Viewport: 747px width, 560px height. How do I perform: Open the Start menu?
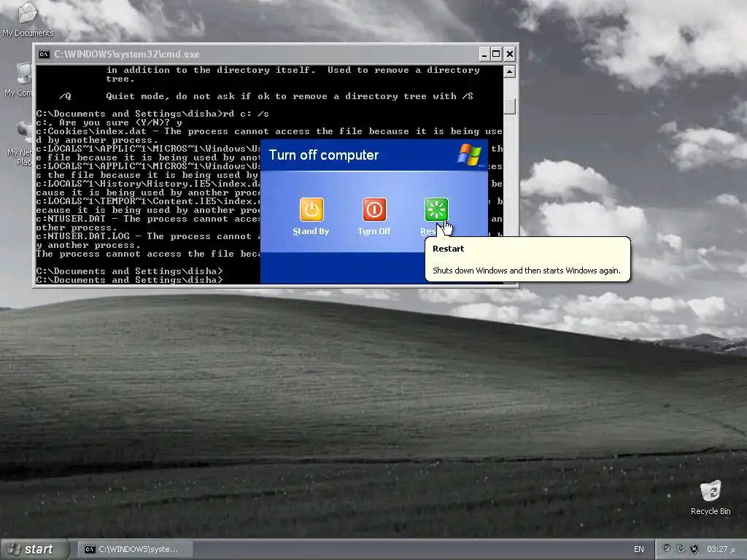click(34, 549)
